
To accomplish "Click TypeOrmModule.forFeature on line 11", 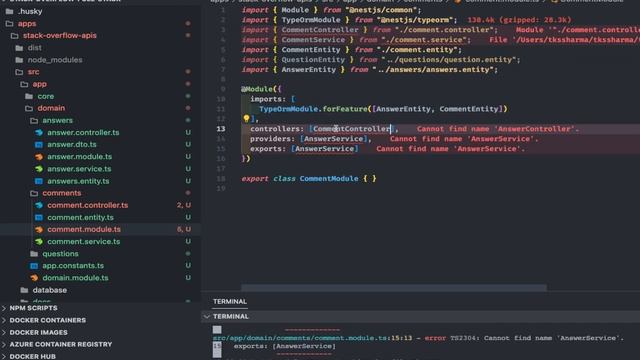I will (x=313, y=109).
